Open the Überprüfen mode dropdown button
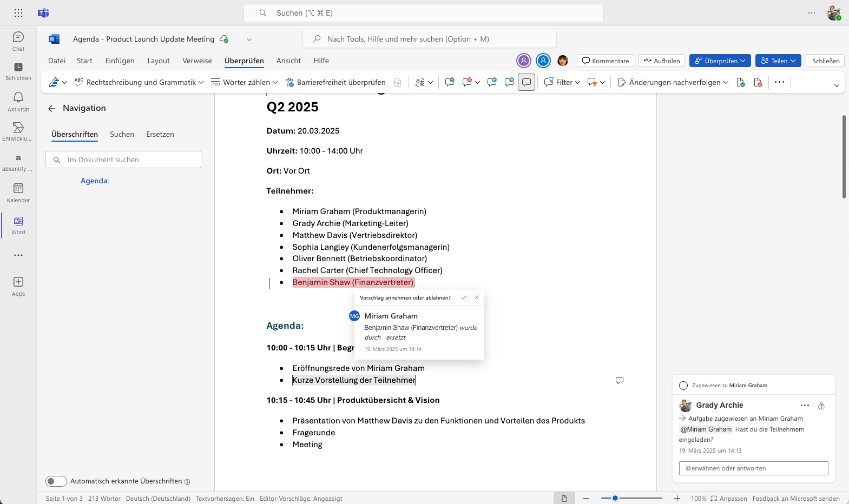849x504 pixels. [720, 61]
